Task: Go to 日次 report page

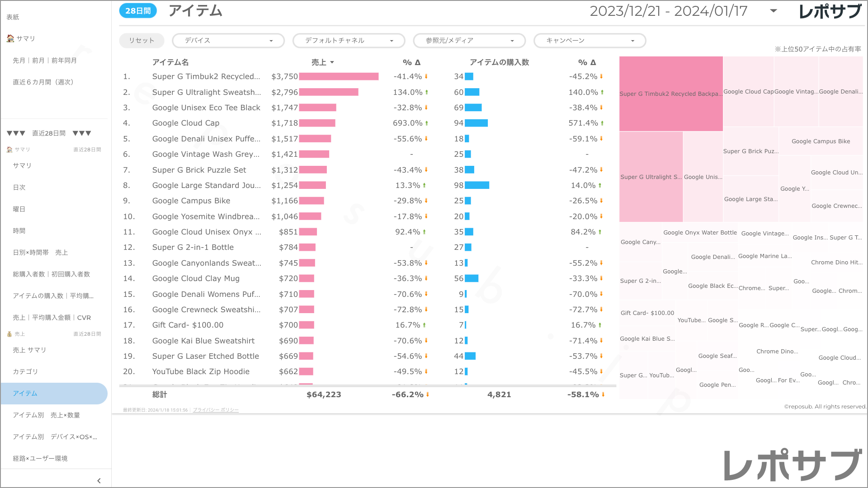Action: (x=19, y=187)
